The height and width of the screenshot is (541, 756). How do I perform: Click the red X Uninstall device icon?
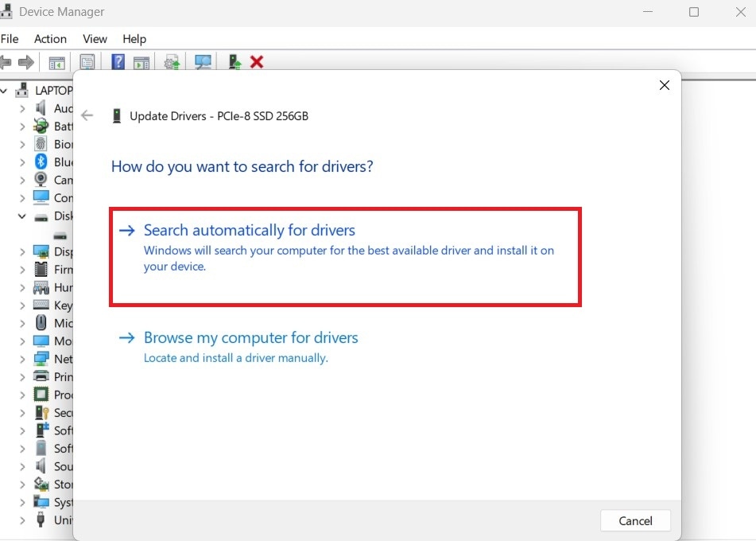(x=257, y=62)
